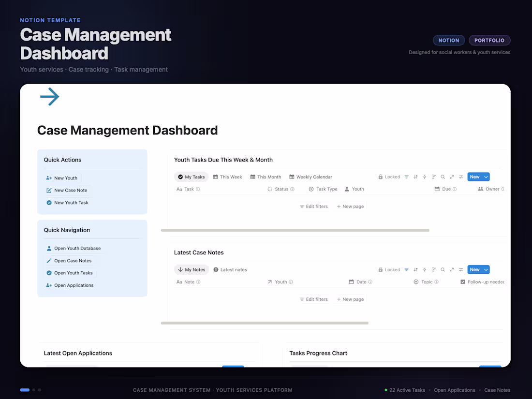
Task: Click the automations lightning icon in Youth Tasks
Action: click(x=425, y=177)
